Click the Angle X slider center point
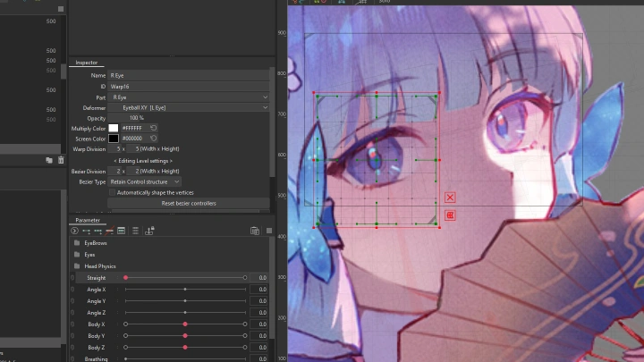Screen dimensions: 644x362 185,290
